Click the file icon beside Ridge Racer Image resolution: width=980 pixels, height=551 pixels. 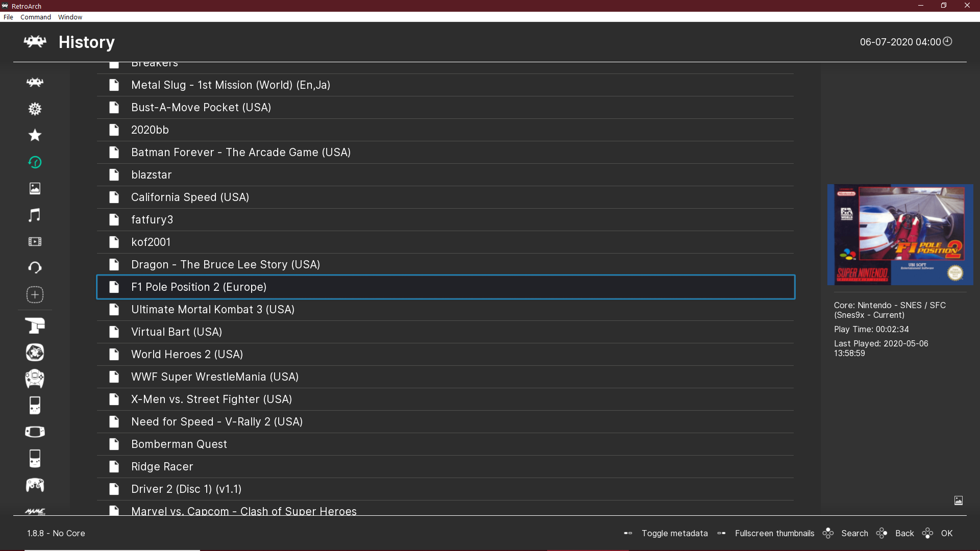(x=114, y=466)
